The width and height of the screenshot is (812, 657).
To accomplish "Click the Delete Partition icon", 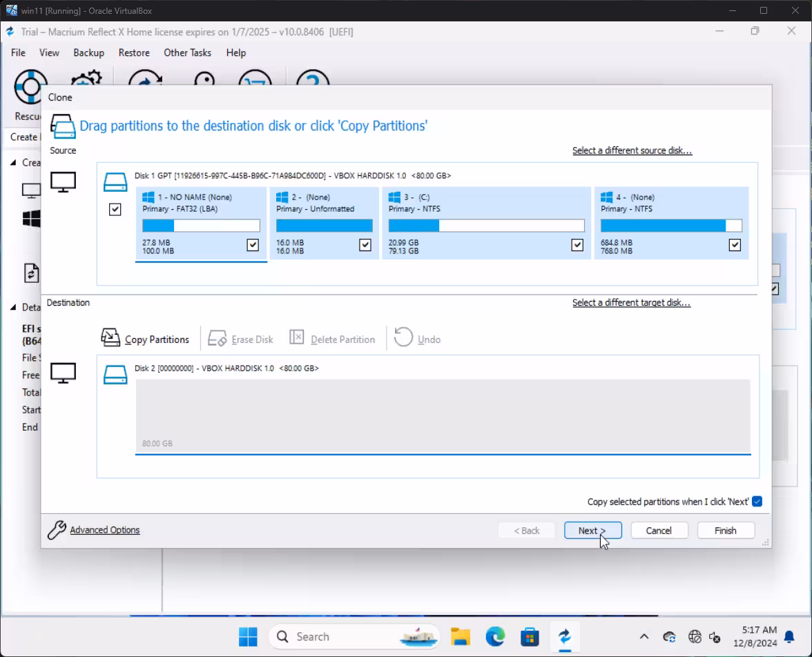I will [x=296, y=337].
